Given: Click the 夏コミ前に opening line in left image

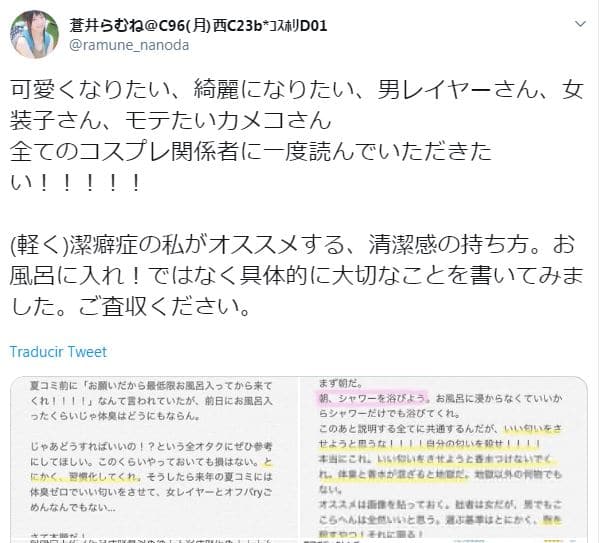Looking at the screenshot, I should coord(151,386).
